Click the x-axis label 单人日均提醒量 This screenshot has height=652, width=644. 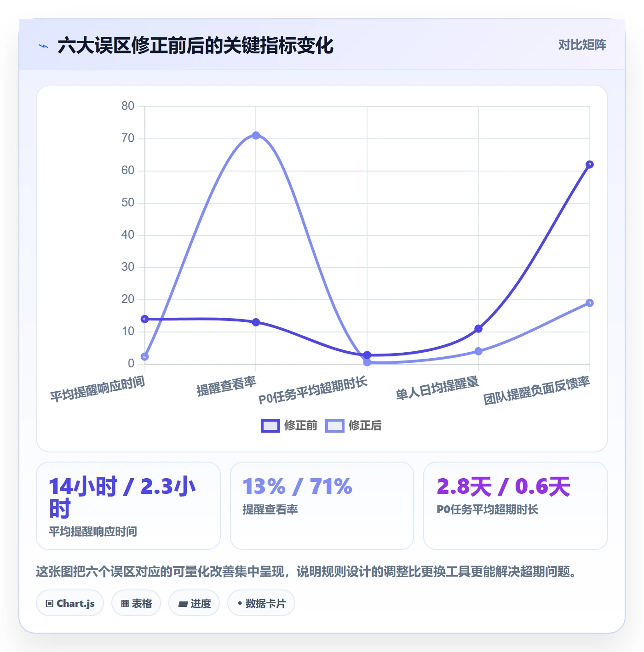437,388
